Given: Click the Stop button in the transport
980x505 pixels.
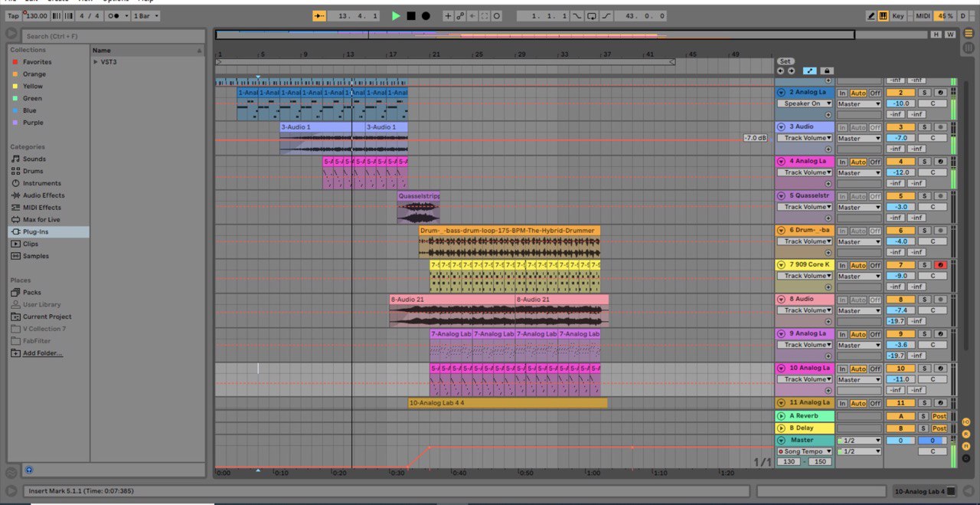Looking at the screenshot, I should coord(411,15).
